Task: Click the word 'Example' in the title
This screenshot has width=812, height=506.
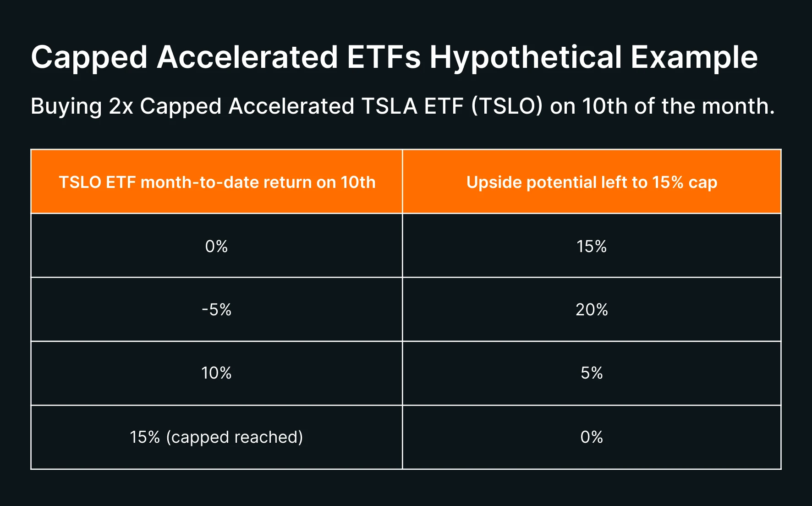Action: [x=694, y=57]
